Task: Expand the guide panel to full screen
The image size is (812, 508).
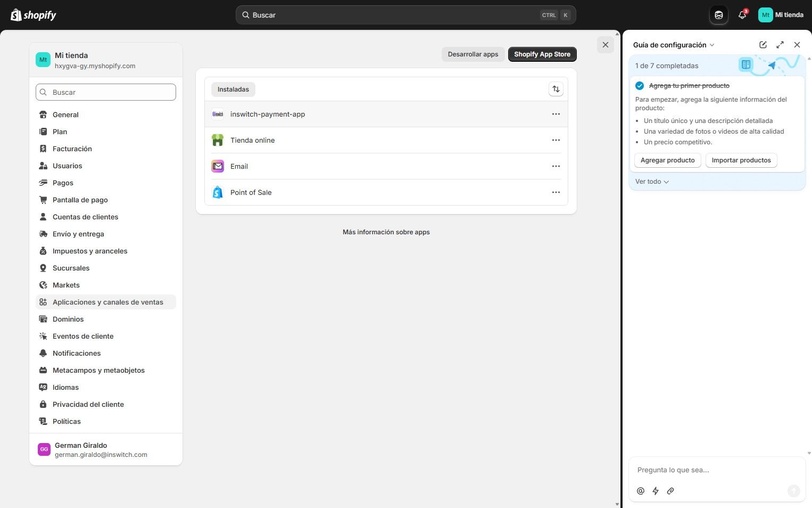Action: coord(780,45)
